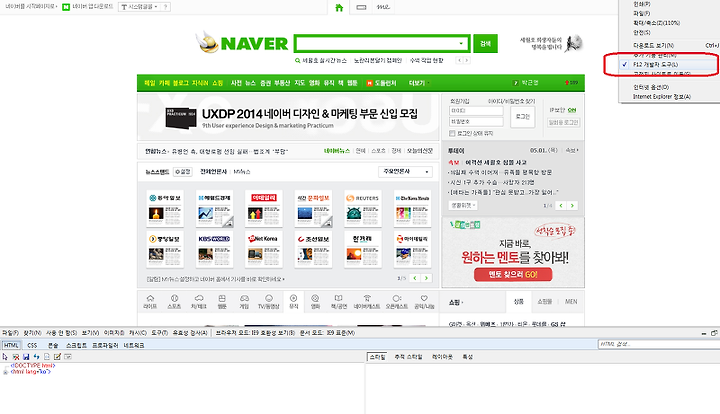The width and height of the screenshot is (720, 414).
Task: Toggle the keep-logged-in checkbox
Action: pos(452,134)
